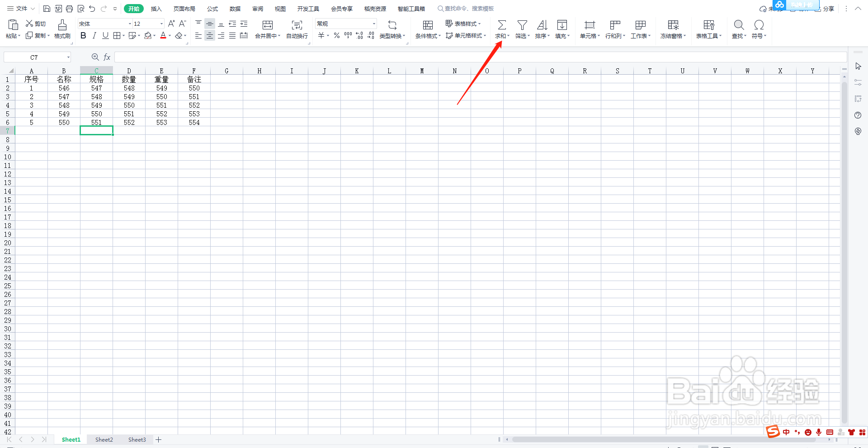Click the Wrap Text (自动换行) button

297,29
